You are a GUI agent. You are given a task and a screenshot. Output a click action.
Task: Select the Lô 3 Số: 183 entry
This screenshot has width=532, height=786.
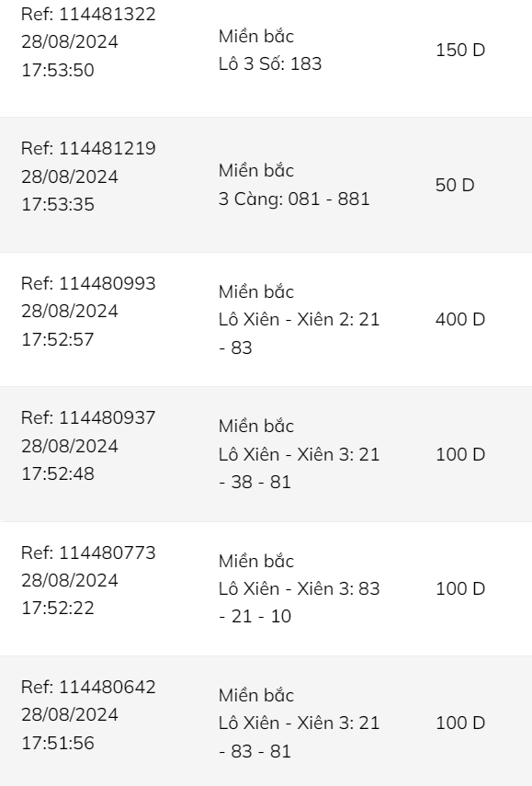tap(270, 63)
